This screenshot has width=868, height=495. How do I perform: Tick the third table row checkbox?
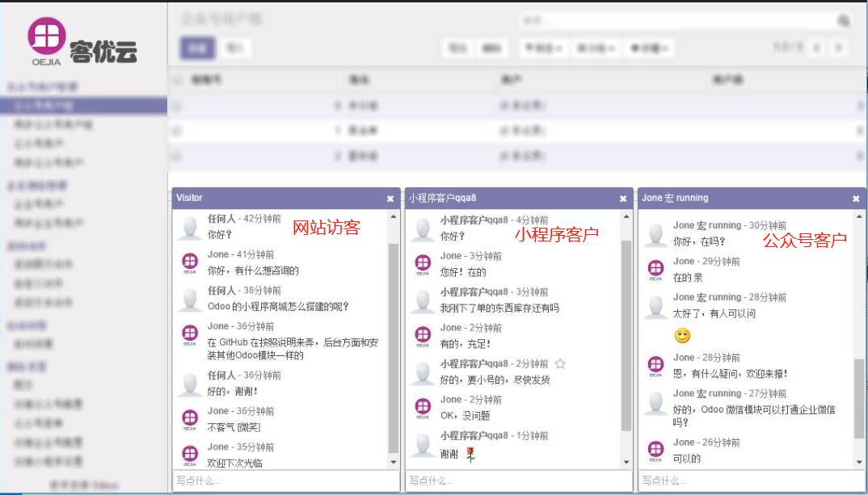point(176,156)
